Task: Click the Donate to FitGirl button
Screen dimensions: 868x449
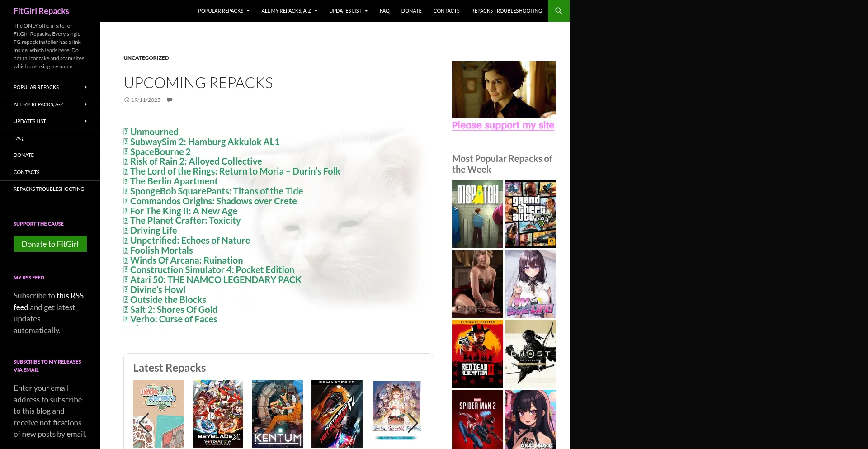Action: coord(50,244)
